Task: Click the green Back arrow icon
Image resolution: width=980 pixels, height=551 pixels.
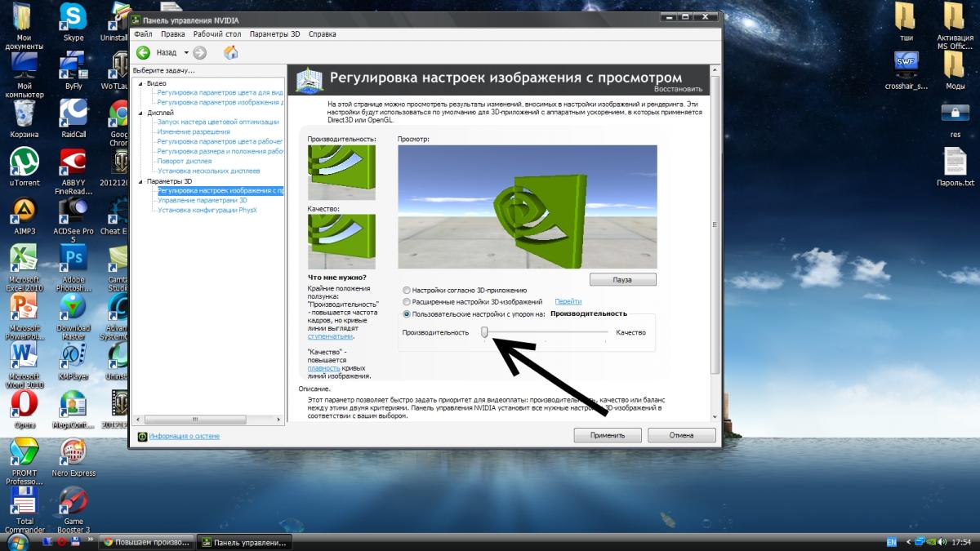Action: point(144,52)
